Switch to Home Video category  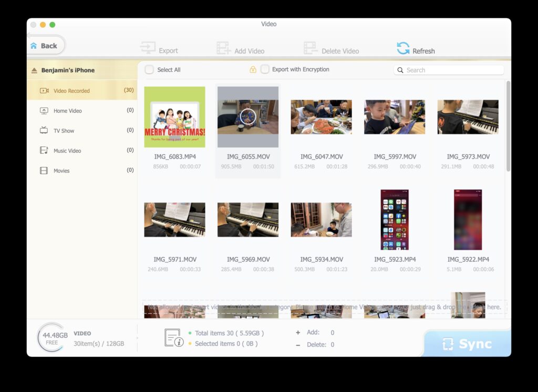67,111
